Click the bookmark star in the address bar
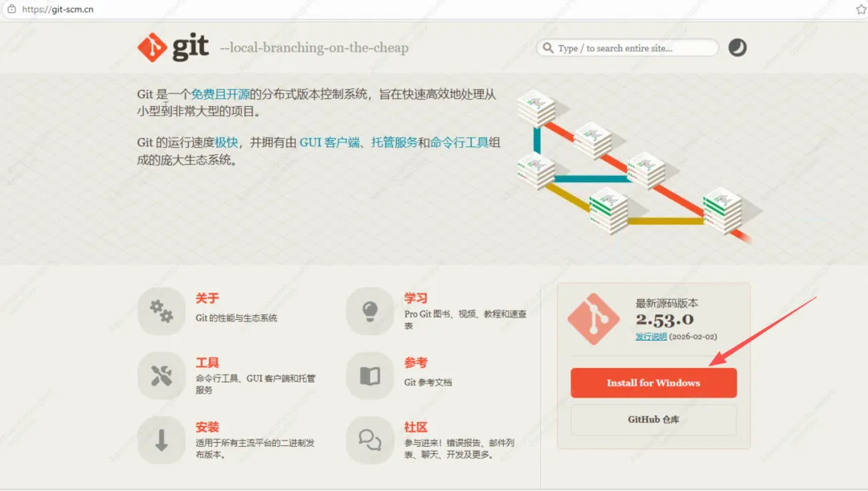Viewport: 868px width, 491px height. pos(861,9)
